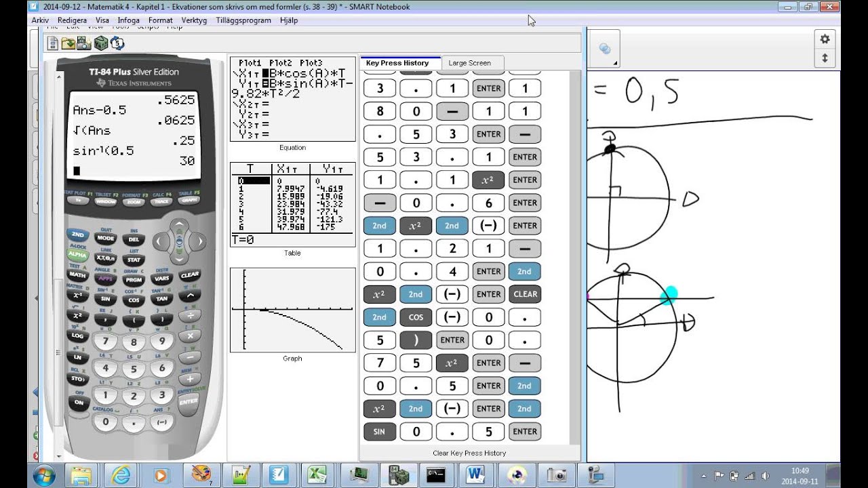The height and width of the screenshot is (488, 868).
Task: Click the cyan highlighted point on the circle
Action: click(x=669, y=295)
